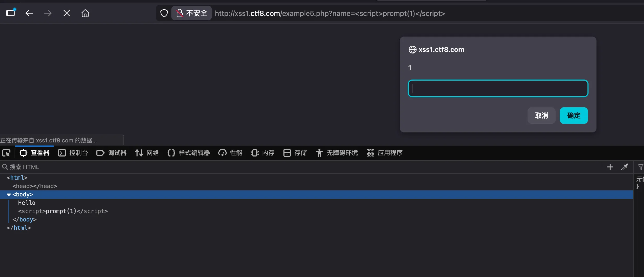Open the 调试器 debugger tab
Screen dimensions: 644x277
point(111,153)
